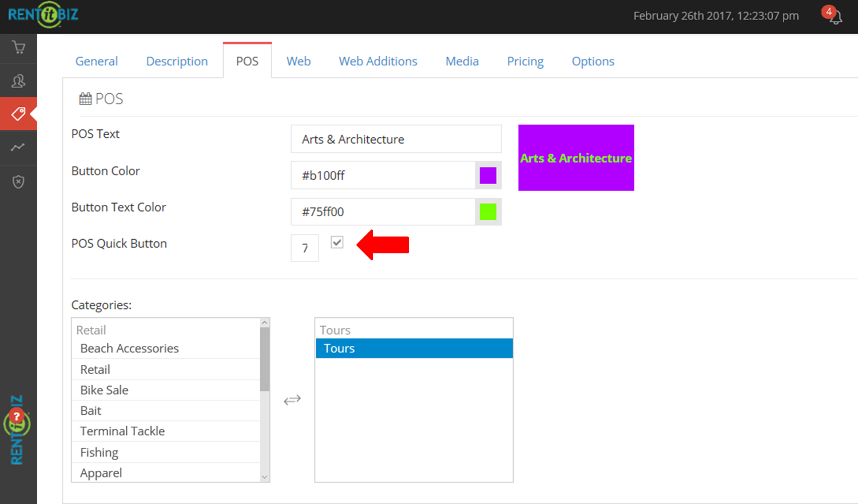Select the POS tab
This screenshot has height=504, width=858.
247,61
